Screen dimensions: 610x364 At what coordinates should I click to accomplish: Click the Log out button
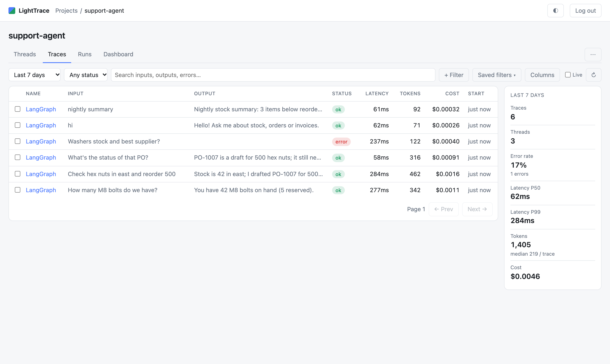tap(585, 11)
